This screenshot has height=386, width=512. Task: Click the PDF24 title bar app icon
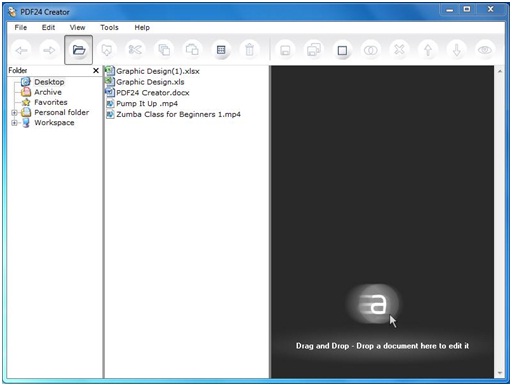pyautogui.click(x=12, y=12)
